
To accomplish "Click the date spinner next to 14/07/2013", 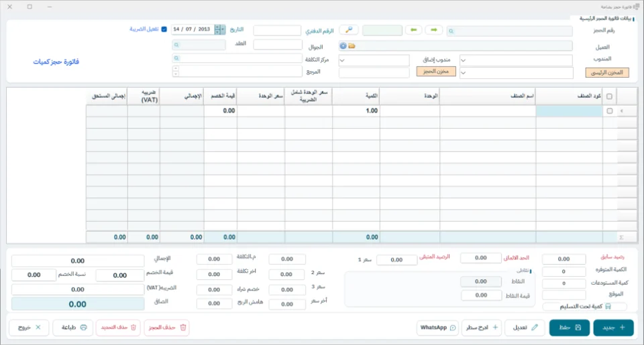I will 217,29.
